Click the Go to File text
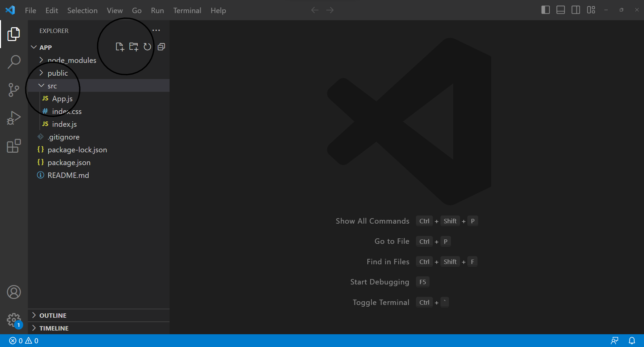The image size is (644, 347). click(x=392, y=241)
